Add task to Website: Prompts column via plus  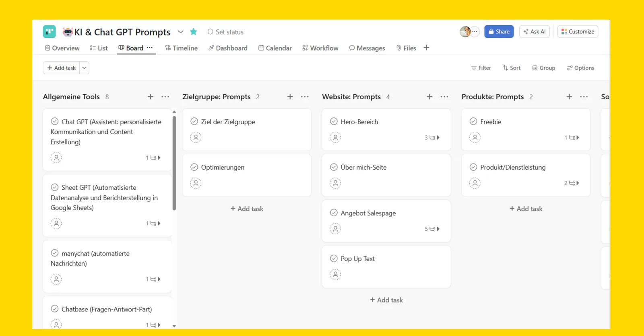click(x=429, y=96)
